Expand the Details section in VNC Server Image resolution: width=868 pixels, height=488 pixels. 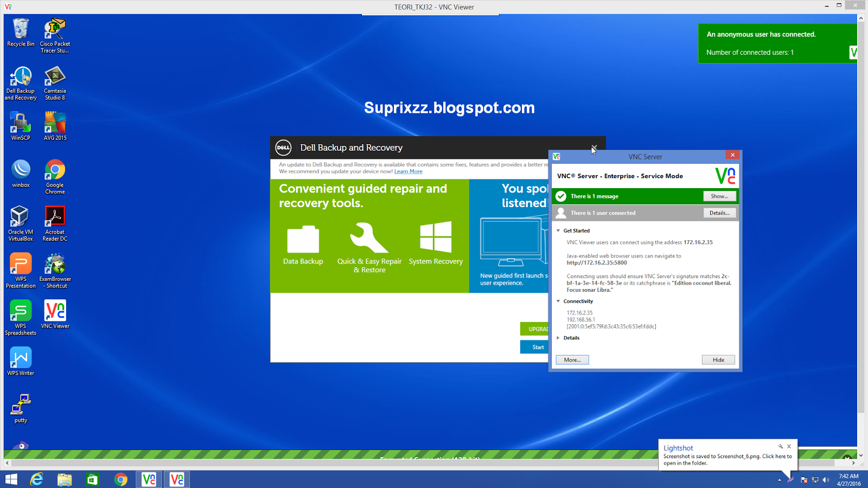pyautogui.click(x=558, y=338)
